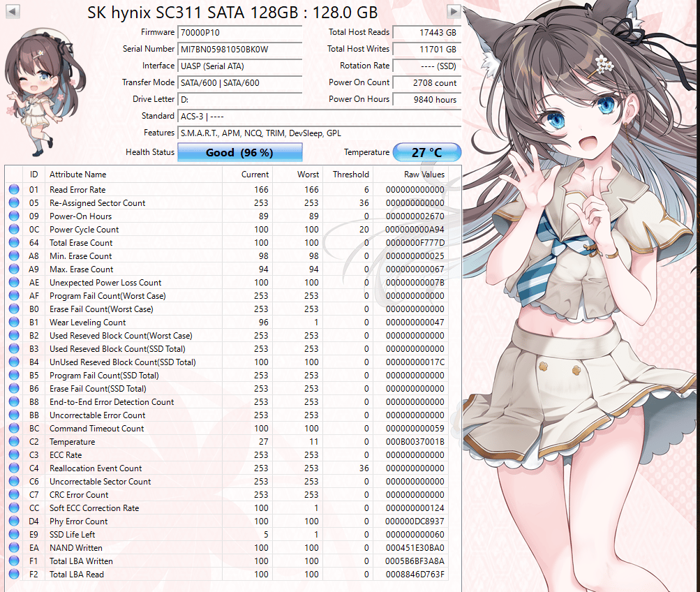The height and width of the screenshot is (592, 700).
Task: Click Rotation Rate value ---- (SSD)
Action: 427,66
